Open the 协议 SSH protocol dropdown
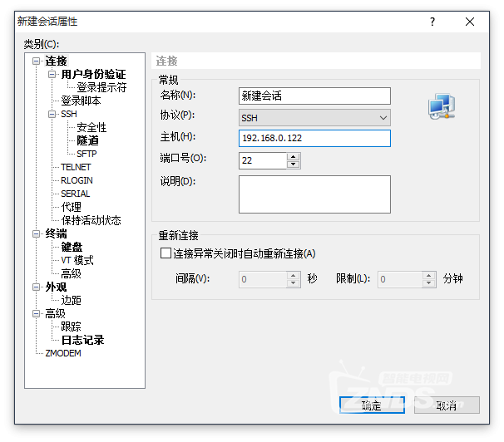Screen dimensions: 504x442 [314, 118]
